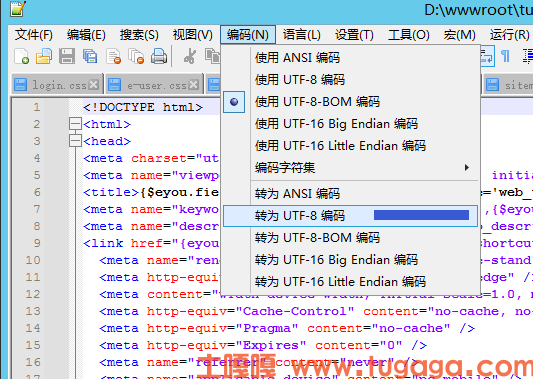
Task: Choose 转为 UTF-16 Big Endian 编码
Action: [x=350, y=260]
